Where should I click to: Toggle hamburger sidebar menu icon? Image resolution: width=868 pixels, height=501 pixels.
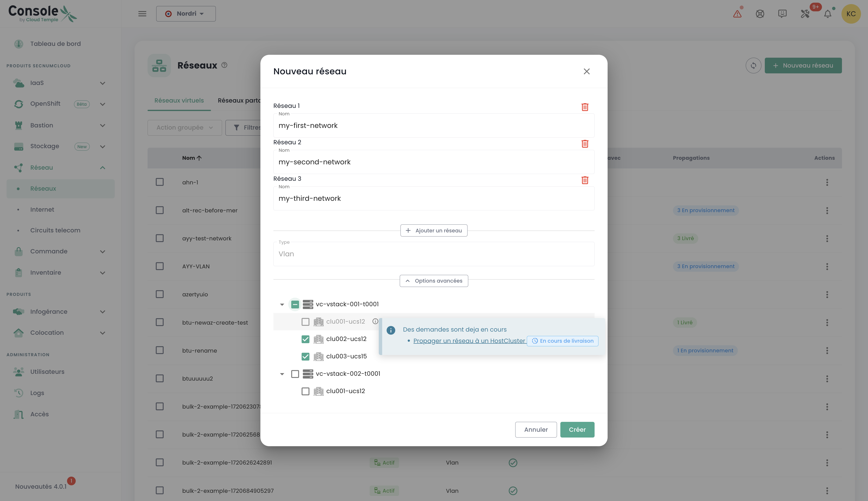point(142,14)
